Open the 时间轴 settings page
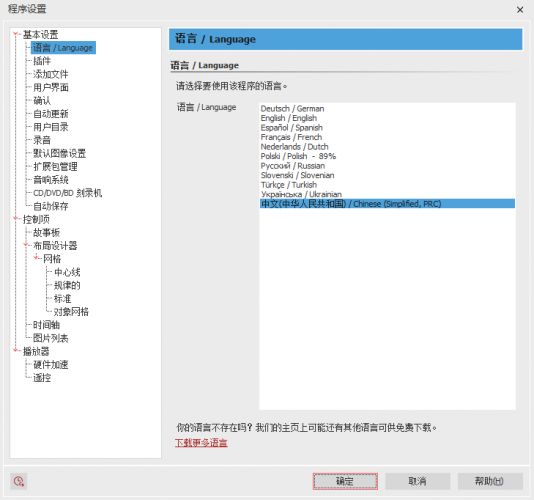 tap(46, 325)
